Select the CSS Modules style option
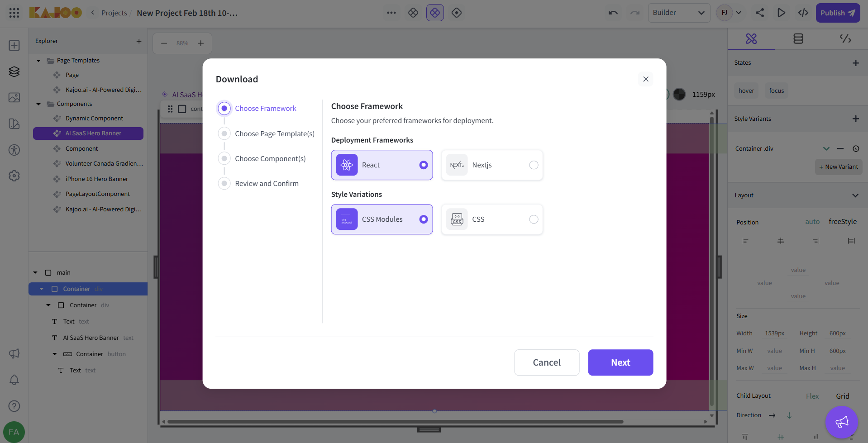Screen dimensions: 868x443 click(382, 219)
